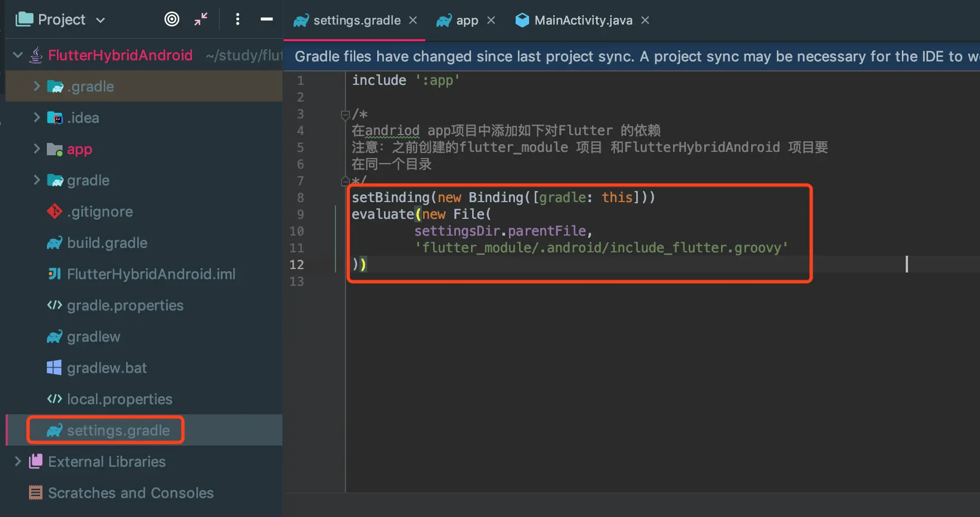Expand the app module folder
980x517 pixels.
pyautogui.click(x=37, y=149)
